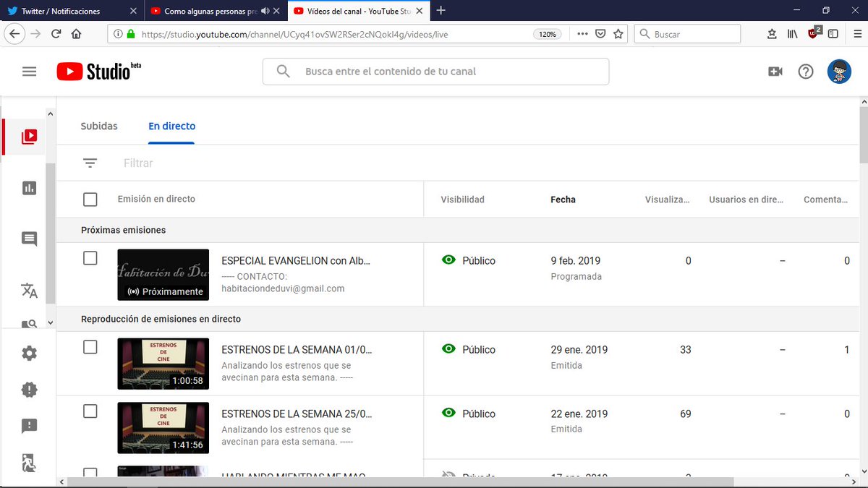This screenshot has height=488, width=868.
Task: Open page actions three-dots in address bar
Action: (582, 34)
